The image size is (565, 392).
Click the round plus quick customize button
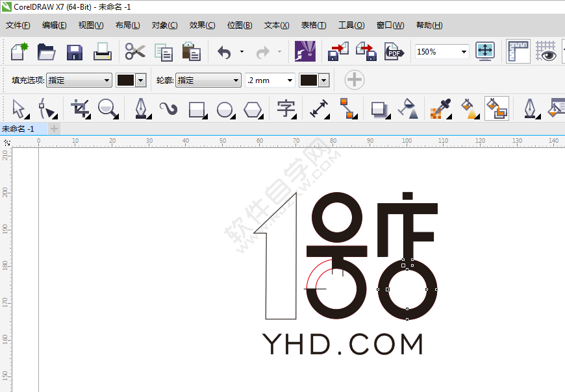tap(354, 80)
